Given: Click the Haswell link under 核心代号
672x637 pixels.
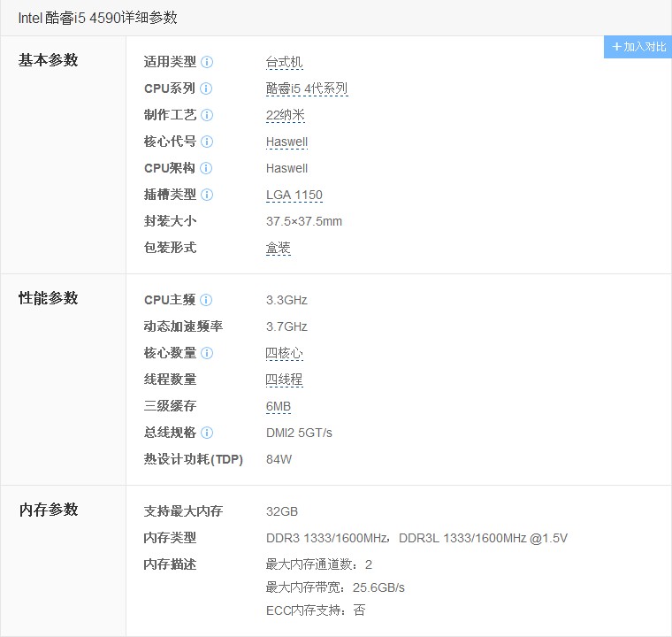Looking at the screenshot, I should (286, 142).
